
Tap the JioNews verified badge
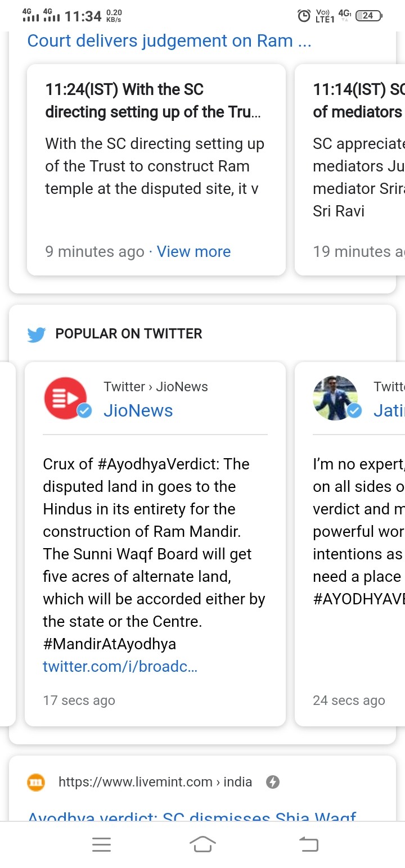[x=84, y=412]
